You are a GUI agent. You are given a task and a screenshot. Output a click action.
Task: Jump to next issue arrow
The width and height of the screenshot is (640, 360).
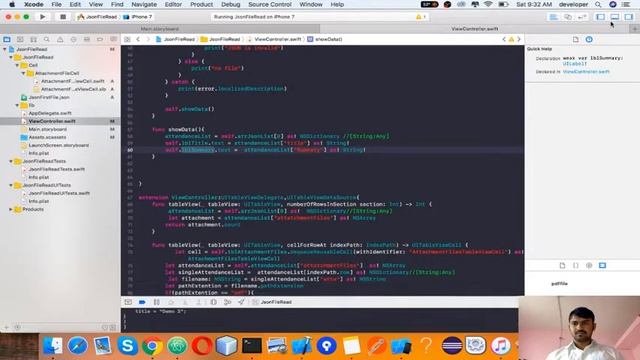tap(519, 39)
